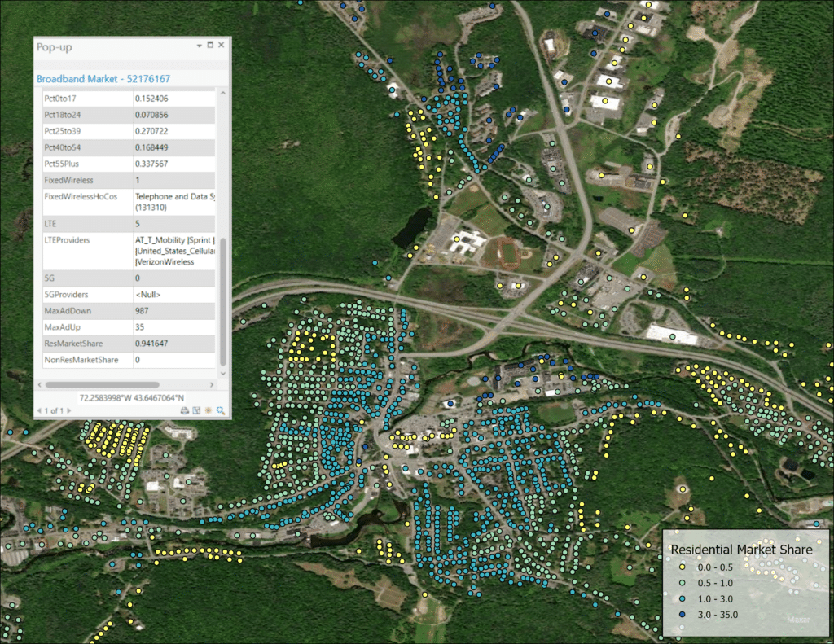Click the Pct25to39 field name
834x644 pixels.
63,131
